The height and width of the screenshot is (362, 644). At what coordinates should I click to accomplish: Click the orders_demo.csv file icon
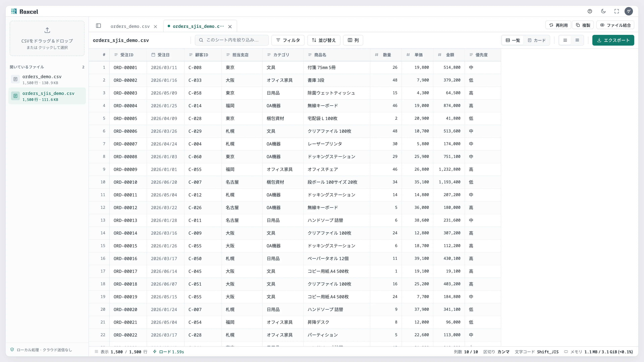pos(15,79)
